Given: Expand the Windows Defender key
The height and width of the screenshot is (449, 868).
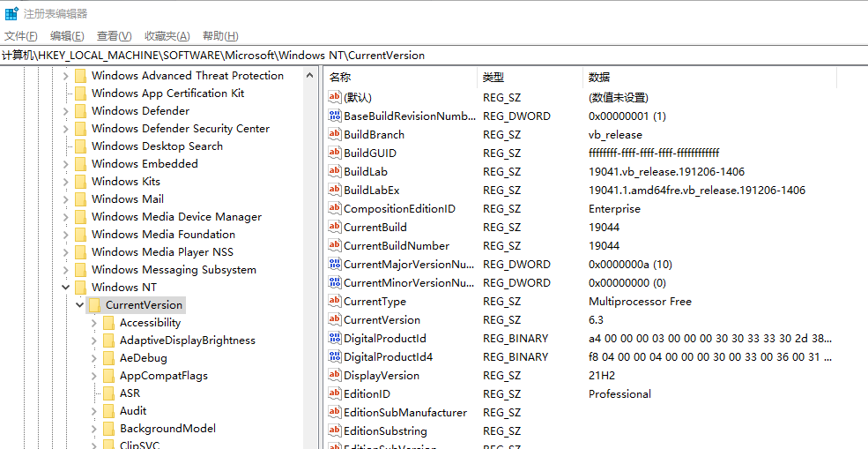Looking at the screenshot, I should (66, 111).
